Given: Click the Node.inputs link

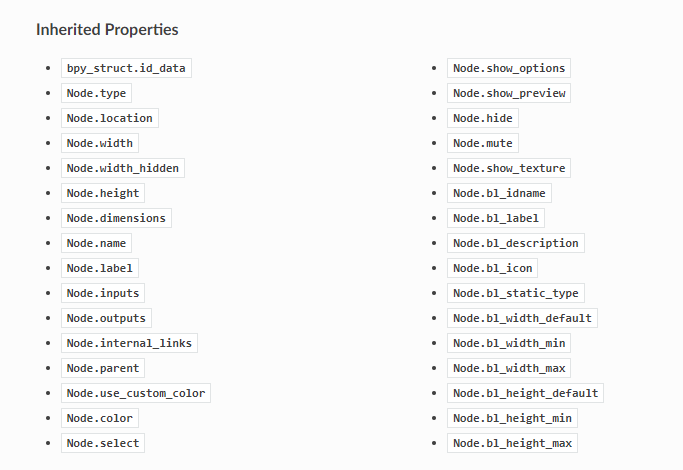Looking at the screenshot, I should (103, 293).
